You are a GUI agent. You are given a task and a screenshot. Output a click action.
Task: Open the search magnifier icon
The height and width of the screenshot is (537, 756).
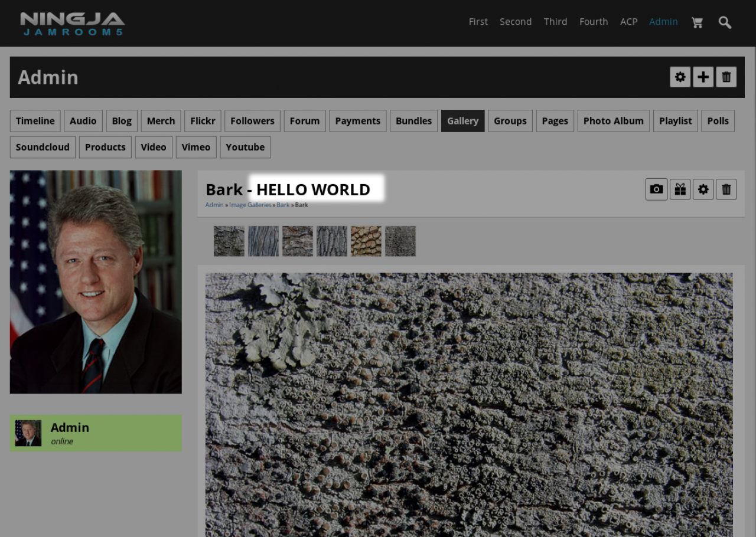[x=725, y=22]
